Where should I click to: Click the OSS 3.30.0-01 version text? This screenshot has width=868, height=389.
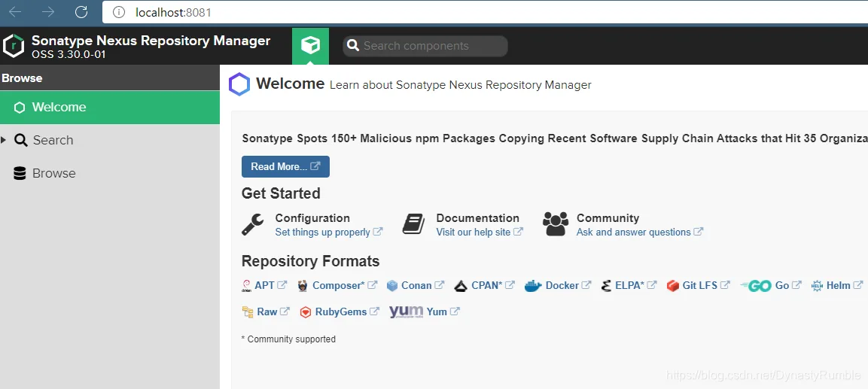coord(69,55)
